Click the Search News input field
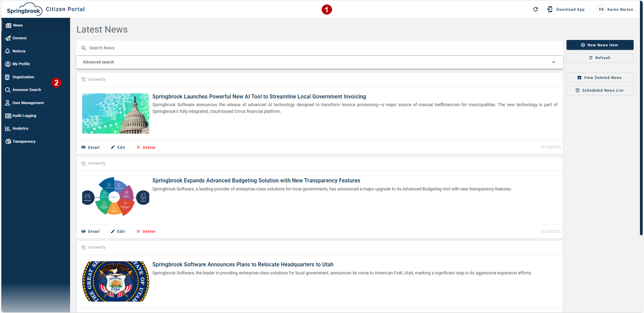This screenshot has height=313, width=644. click(319, 48)
